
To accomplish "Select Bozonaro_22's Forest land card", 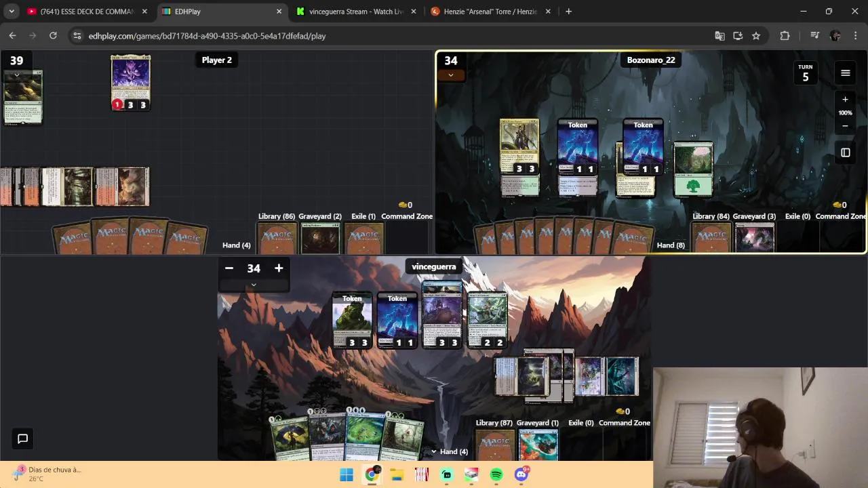I will point(693,169).
